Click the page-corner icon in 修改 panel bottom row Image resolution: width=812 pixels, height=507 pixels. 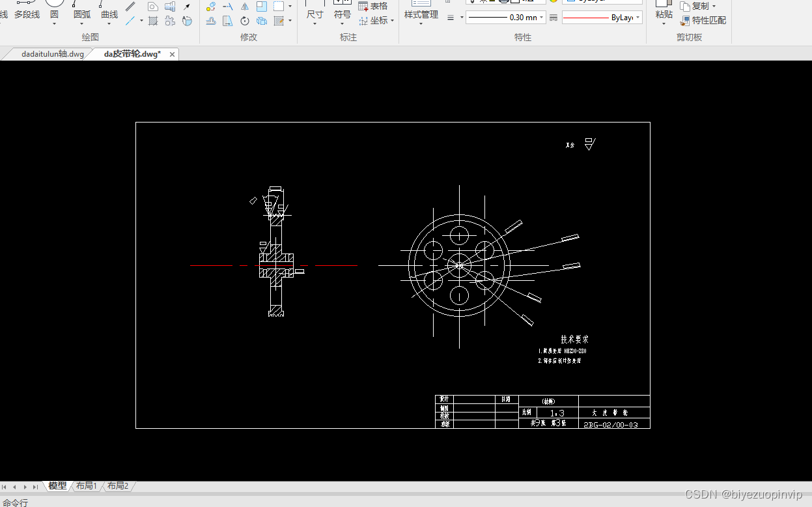[228, 21]
